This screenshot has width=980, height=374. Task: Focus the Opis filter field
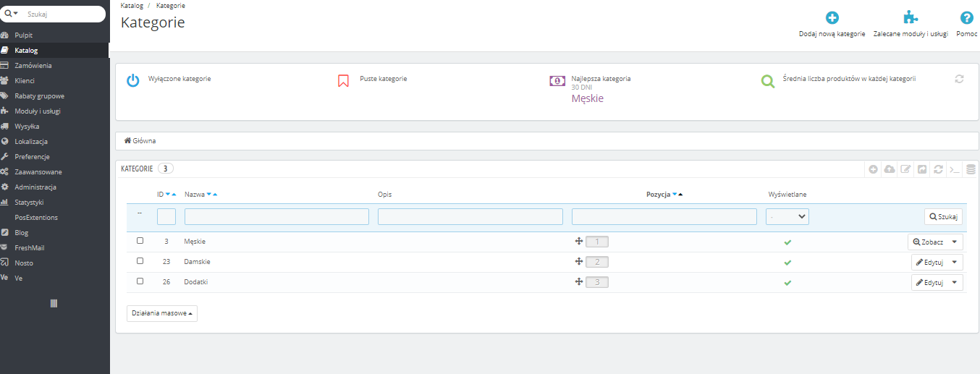tap(470, 216)
